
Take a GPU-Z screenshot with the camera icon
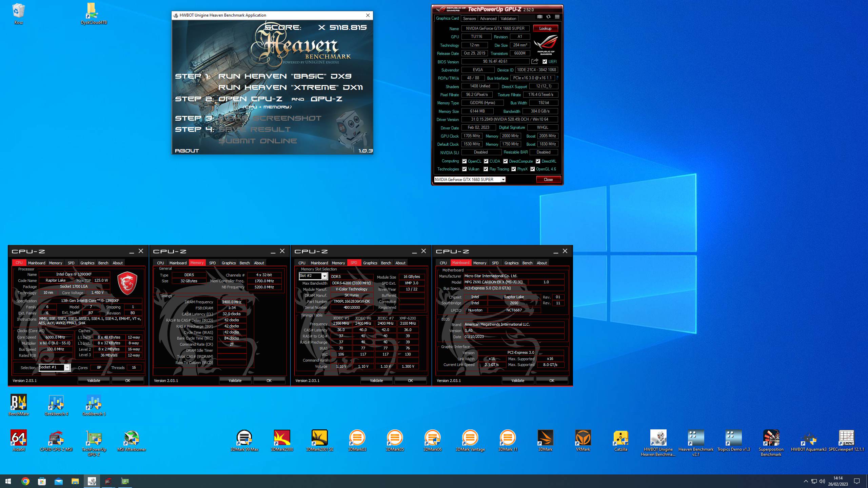(540, 17)
